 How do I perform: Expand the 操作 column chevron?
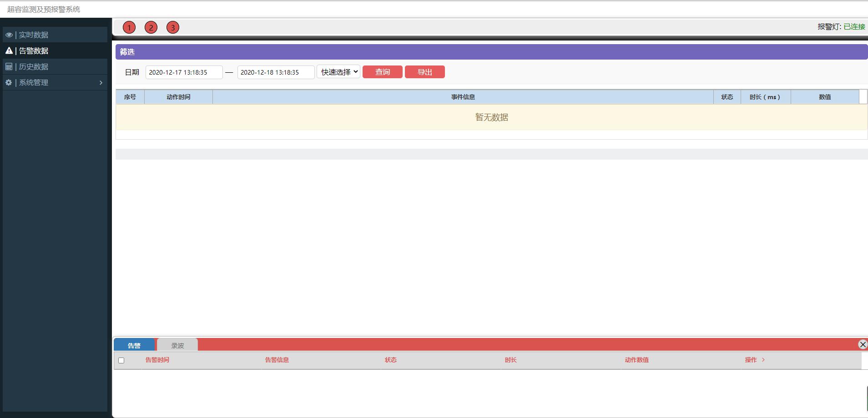point(763,360)
